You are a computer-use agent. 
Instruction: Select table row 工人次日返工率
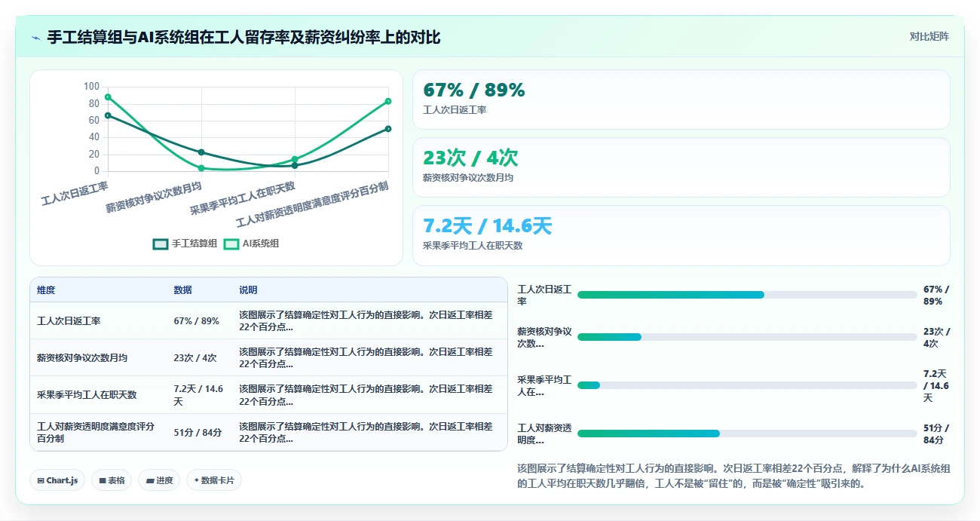[268, 320]
